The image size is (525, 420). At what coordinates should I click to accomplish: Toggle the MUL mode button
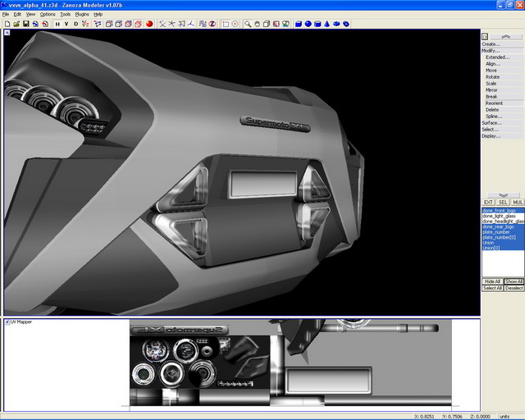518,202
